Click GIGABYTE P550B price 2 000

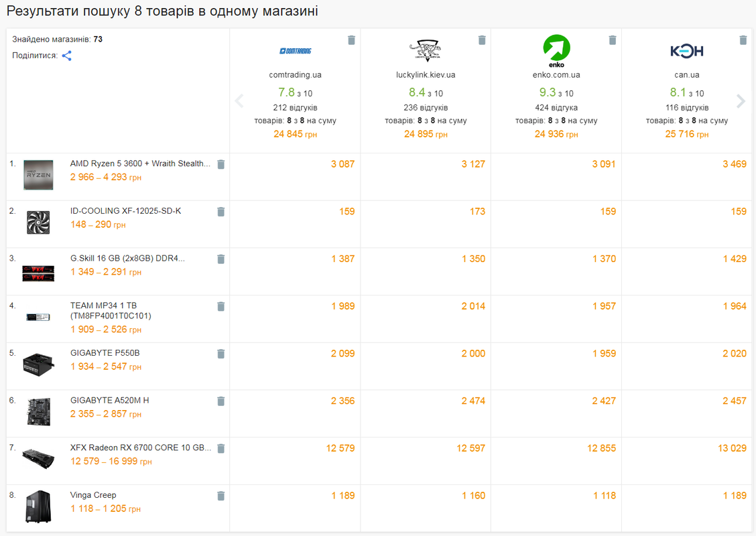[x=473, y=353]
